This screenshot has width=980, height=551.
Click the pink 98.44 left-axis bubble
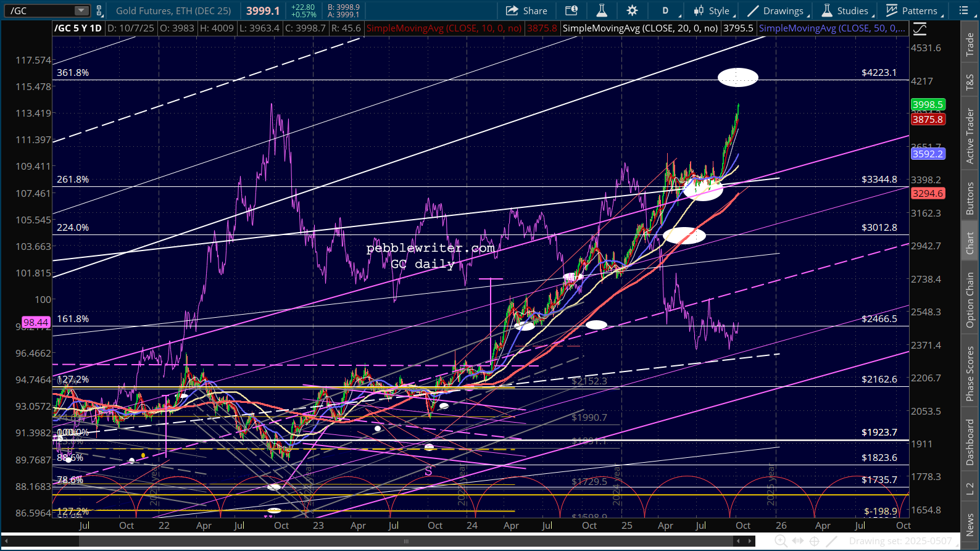[x=36, y=322]
